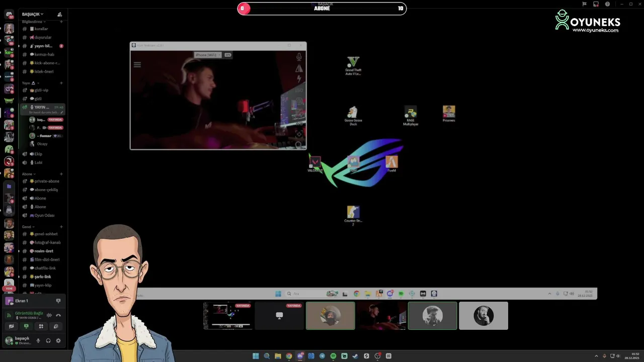Select the webcam participant tile in the strip
Screen dimensions: 644x362
(x=381, y=316)
